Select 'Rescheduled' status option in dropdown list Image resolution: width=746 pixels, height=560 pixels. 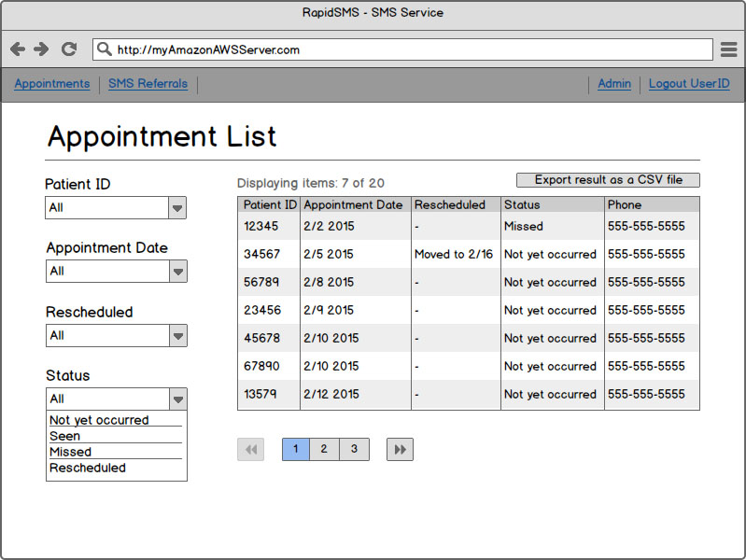click(88, 468)
